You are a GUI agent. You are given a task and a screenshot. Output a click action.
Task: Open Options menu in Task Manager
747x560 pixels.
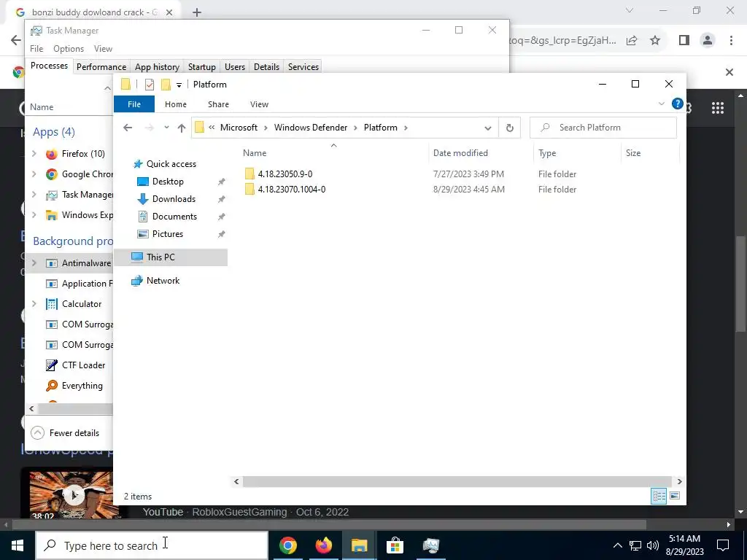(x=69, y=49)
